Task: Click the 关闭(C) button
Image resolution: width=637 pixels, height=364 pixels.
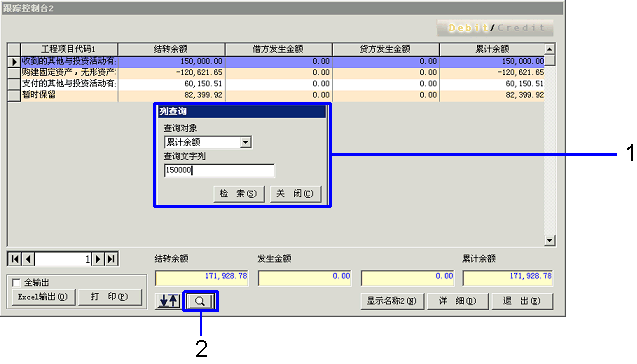Action: tap(295, 194)
